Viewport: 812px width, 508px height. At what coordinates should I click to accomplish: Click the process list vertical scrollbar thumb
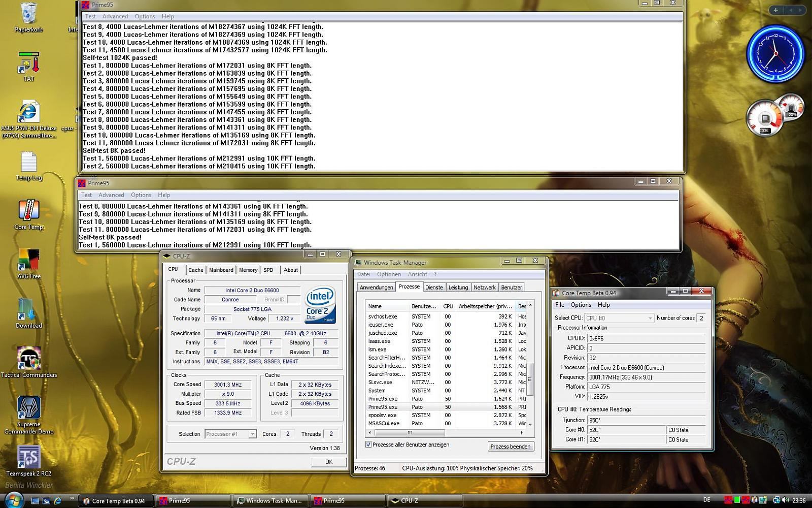pyautogui.click(x=530, y=378)
